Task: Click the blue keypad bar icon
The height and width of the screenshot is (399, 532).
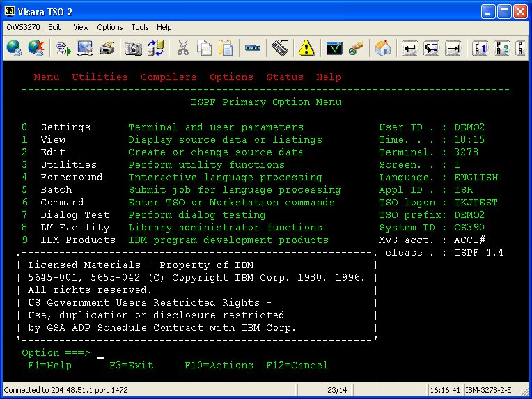Action: (253, 48)
